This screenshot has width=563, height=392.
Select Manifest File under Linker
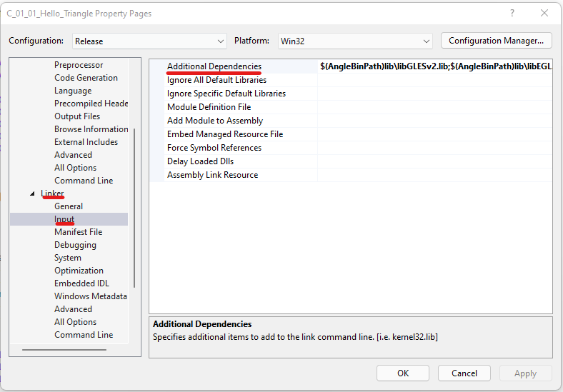79,232
